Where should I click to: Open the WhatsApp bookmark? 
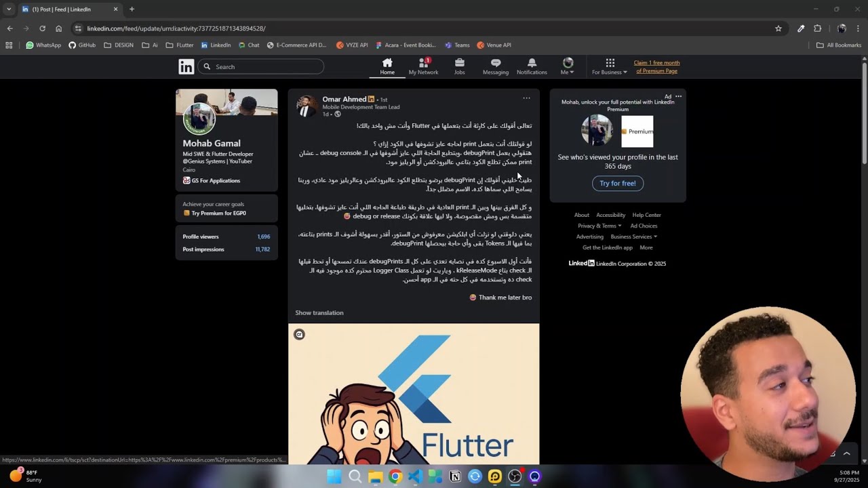[43, 45]
